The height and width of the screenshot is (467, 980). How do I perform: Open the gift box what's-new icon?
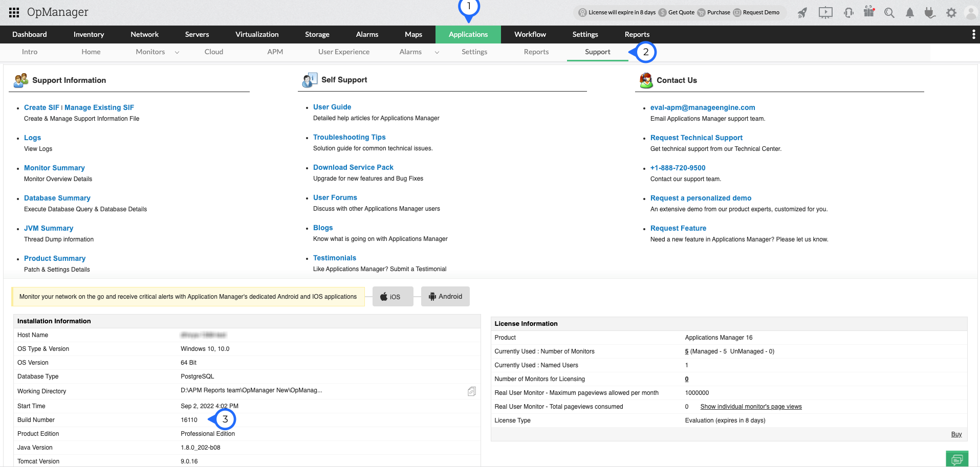click(x=869, y=12)
